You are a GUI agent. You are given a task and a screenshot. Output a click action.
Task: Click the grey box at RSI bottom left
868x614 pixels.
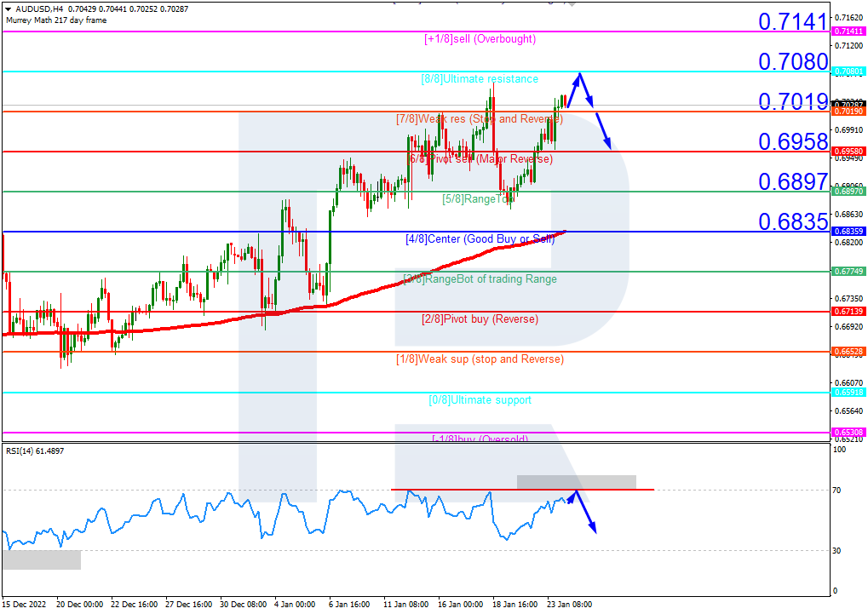tap(41, 559)
